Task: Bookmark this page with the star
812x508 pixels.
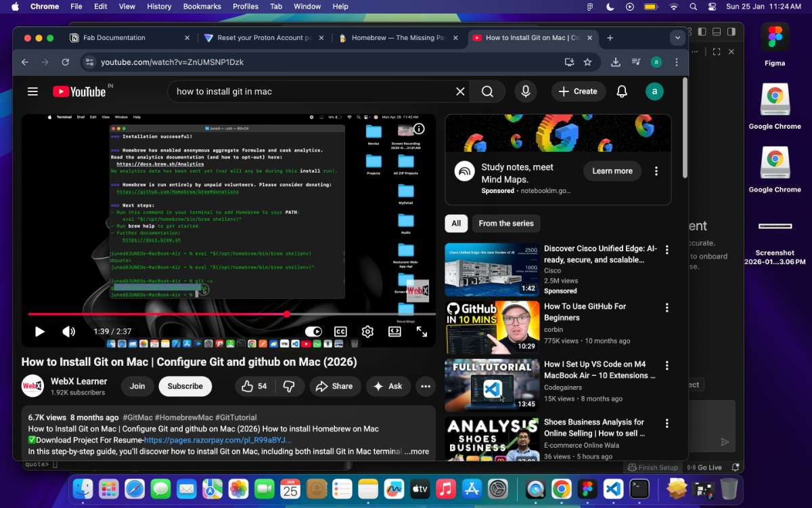Action: point(587,62)
